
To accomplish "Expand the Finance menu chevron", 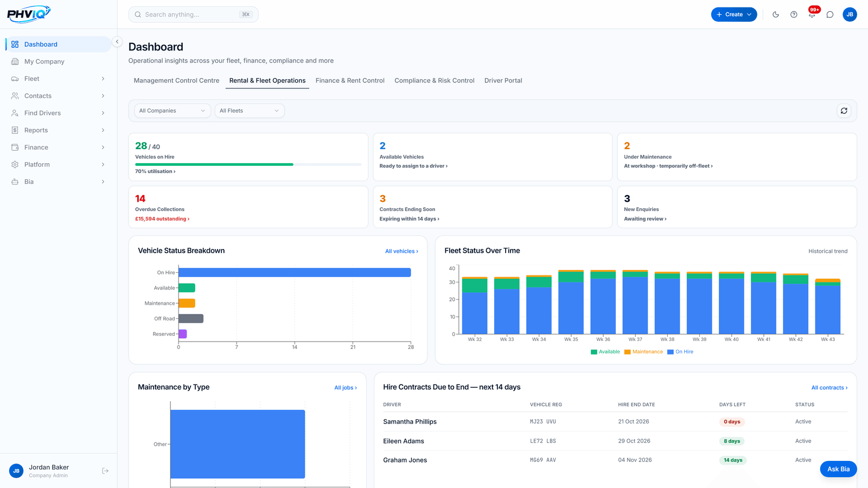I will pos(103,147).
